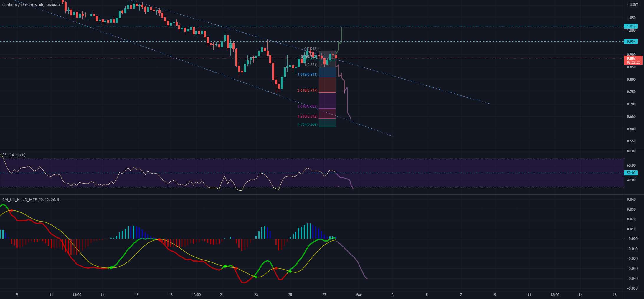
Task: Select the 1.017 price line label
Action: [x=631, y=26]
